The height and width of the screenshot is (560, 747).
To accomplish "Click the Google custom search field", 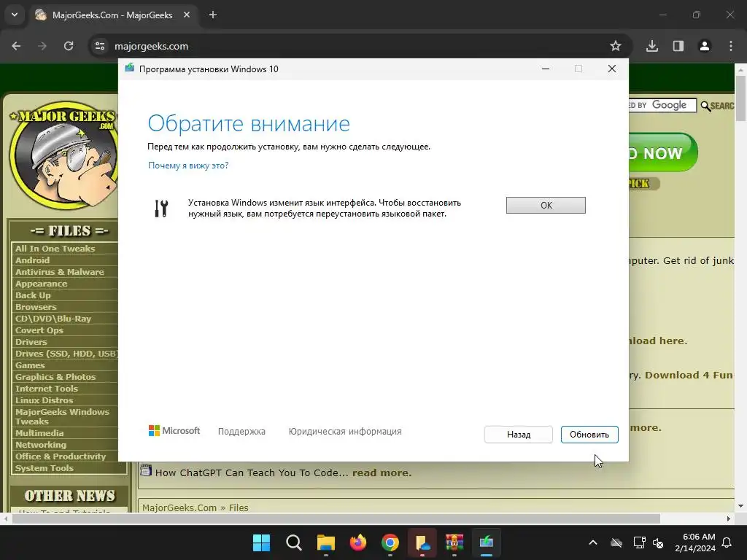I will (663, 105).
